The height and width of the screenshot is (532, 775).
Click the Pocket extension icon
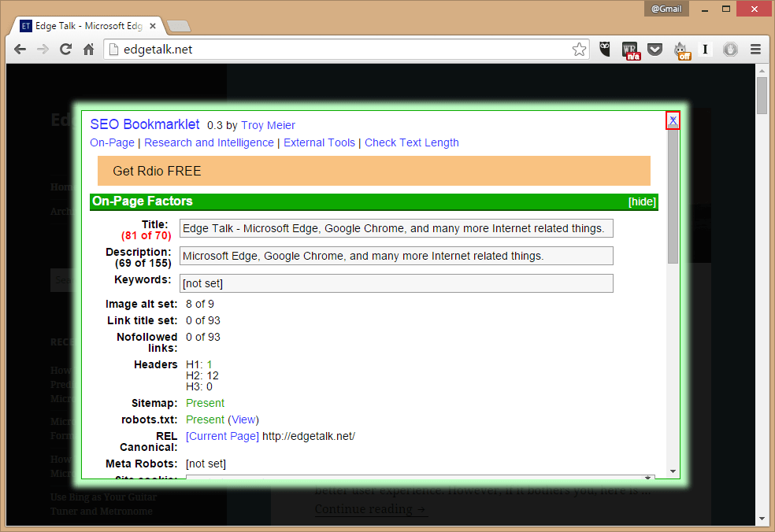click(x=655, y=50)
